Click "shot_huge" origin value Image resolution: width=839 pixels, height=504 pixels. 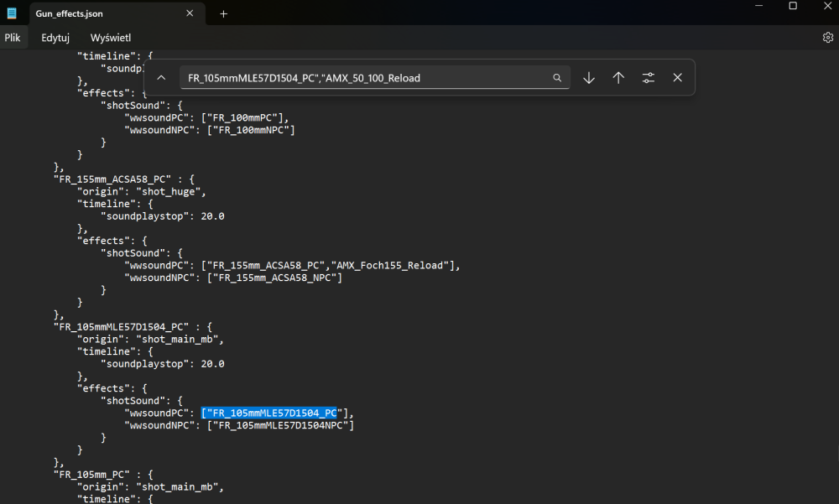(x=169, y=191)
